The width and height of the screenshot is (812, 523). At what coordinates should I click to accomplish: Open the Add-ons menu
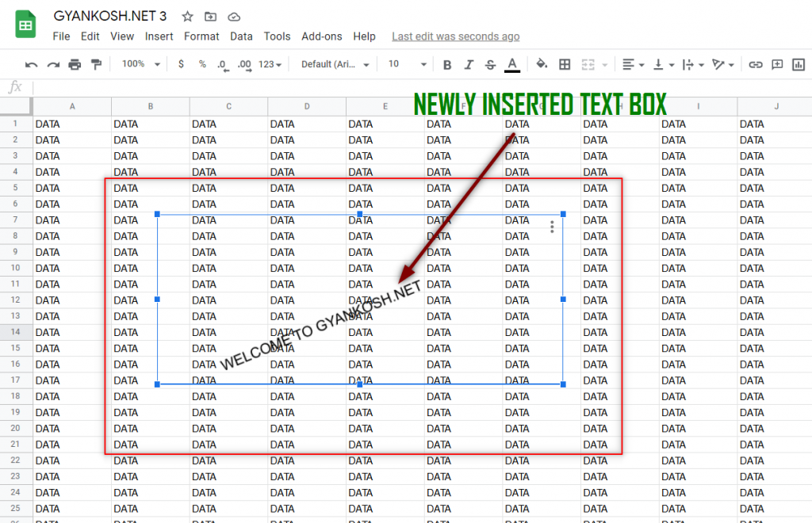[322, 36]
